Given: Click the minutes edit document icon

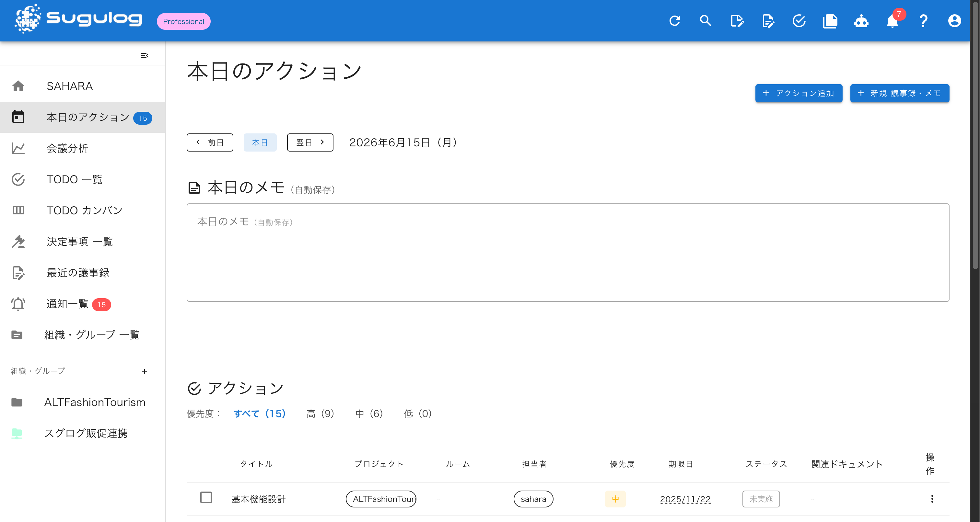Looking at the screenshot, I should tap(768, 21).
